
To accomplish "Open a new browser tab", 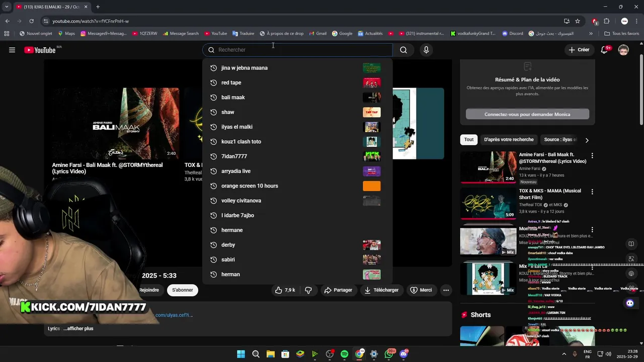I will coord(98,7).
